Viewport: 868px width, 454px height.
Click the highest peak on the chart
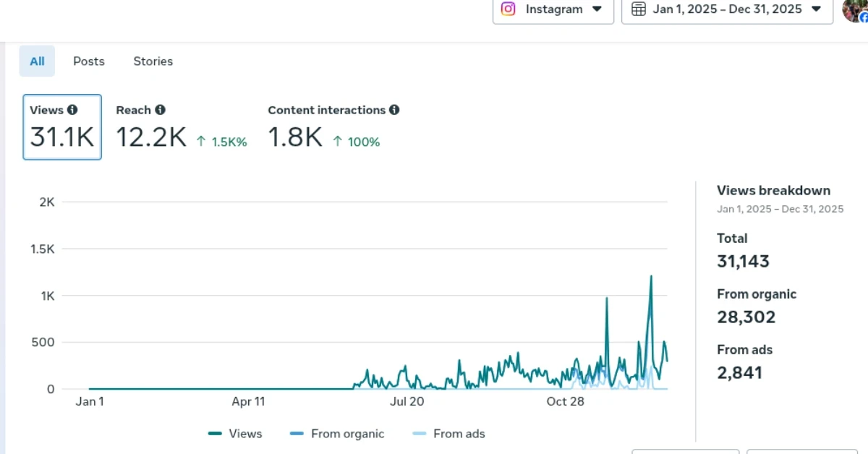(651, 276)
